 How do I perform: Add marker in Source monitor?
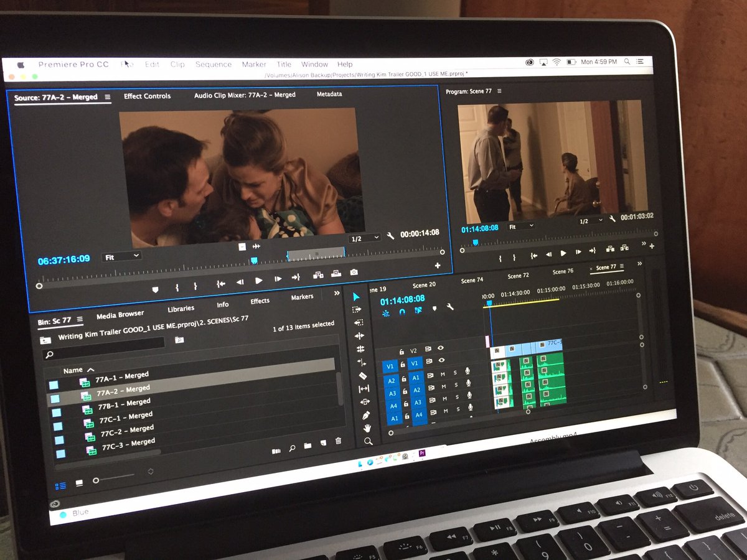[155, 289]
